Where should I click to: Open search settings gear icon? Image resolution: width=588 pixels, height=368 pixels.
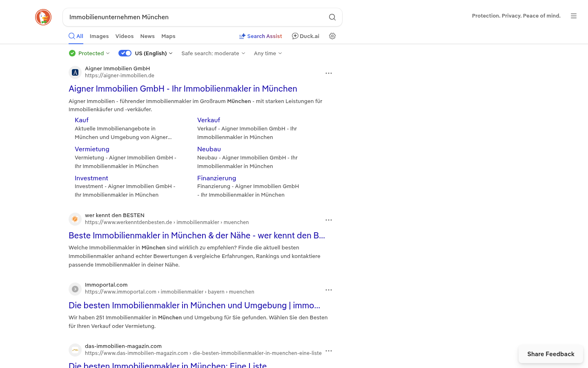click(332, 36)
